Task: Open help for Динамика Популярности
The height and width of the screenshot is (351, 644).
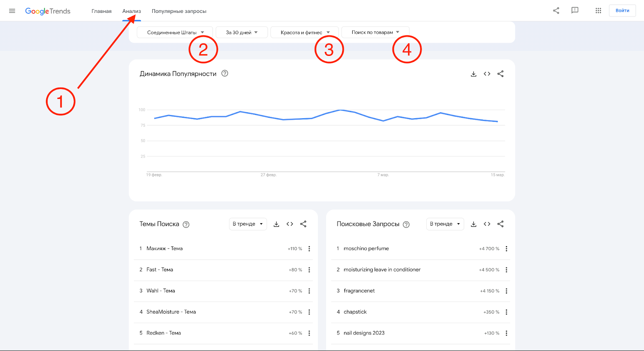Action: tap(225, 73)
